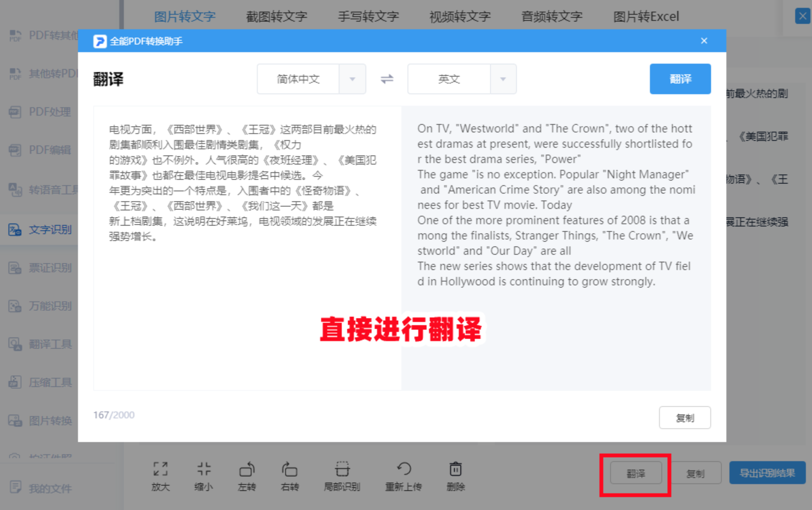
Task: Swap source and target languages
Action: coord(387,79)
